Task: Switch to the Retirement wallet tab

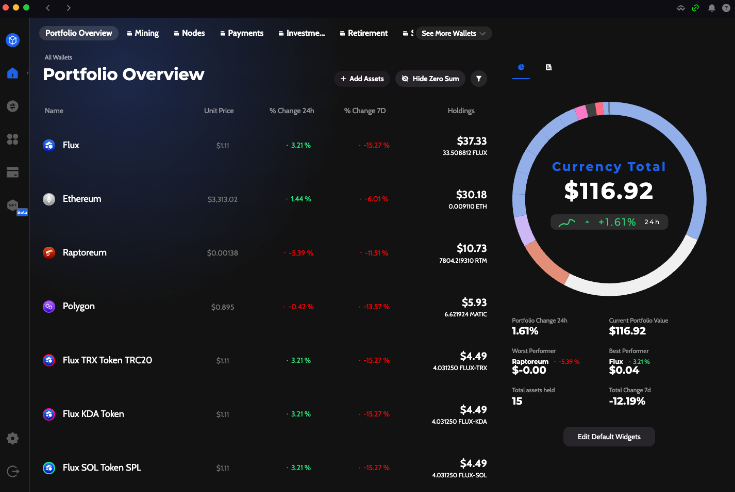Action: tap(363, 33)
